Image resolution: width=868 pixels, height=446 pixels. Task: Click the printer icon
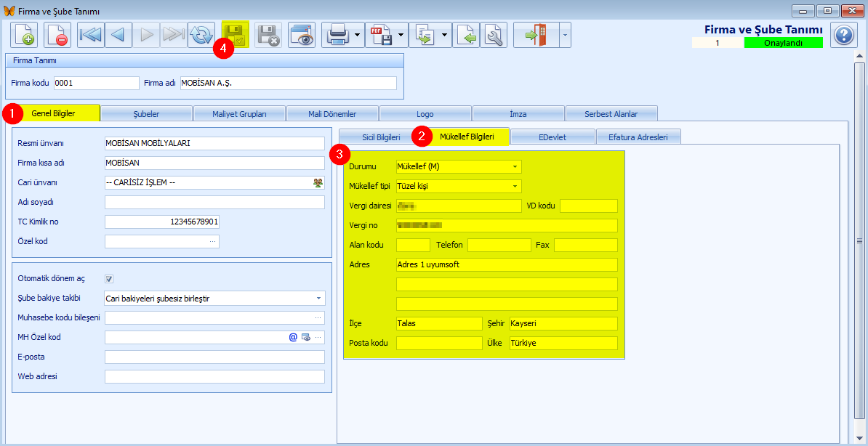pyautogui.click(x=337, y=36)
